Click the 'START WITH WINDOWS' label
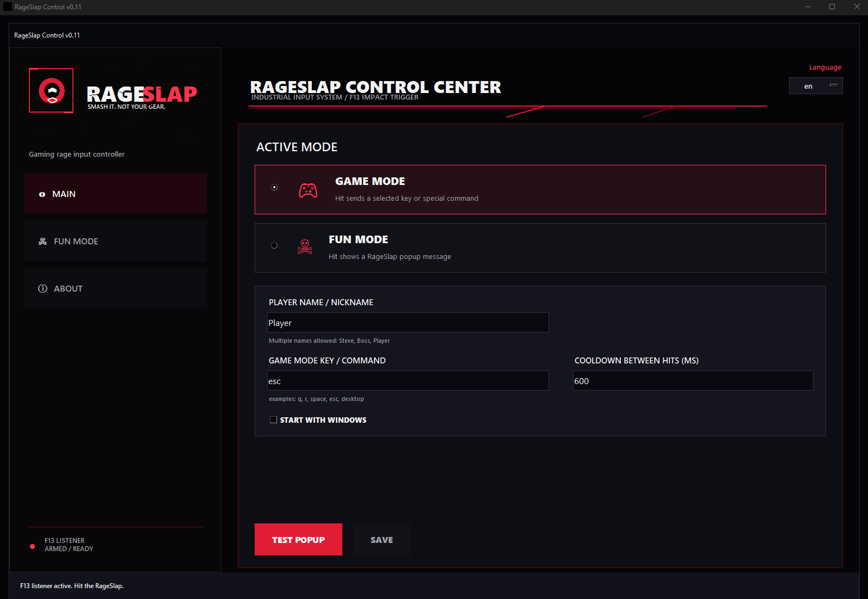Image resolution: width=868 pixels, height=599 pixels. point(323,420)
